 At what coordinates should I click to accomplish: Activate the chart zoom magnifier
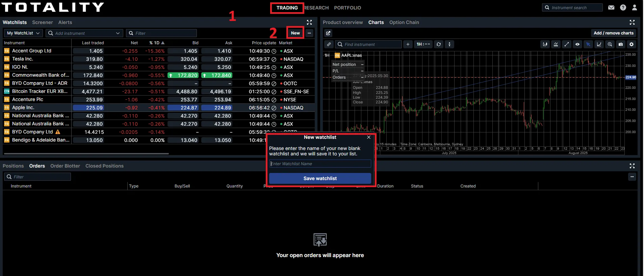(610, 44)
